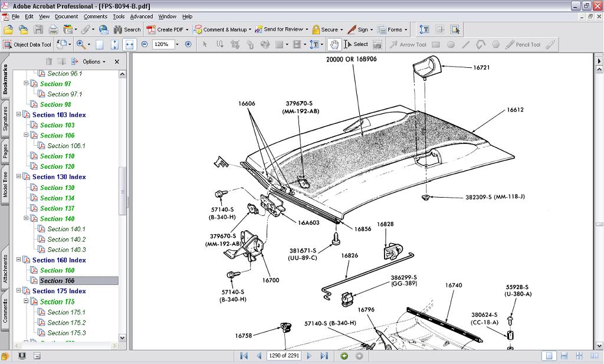Click the Previous View green arrow

coord(344,356)
